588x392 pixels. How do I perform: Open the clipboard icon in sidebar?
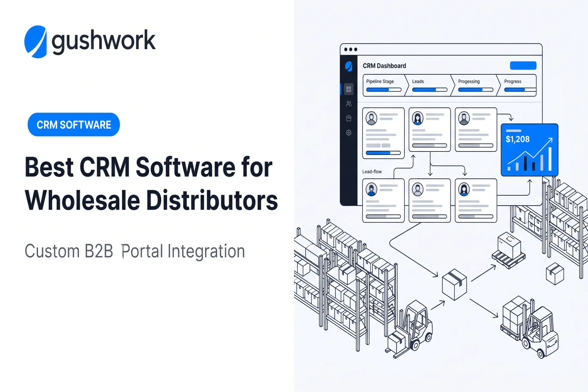click(x=349, y=118)
